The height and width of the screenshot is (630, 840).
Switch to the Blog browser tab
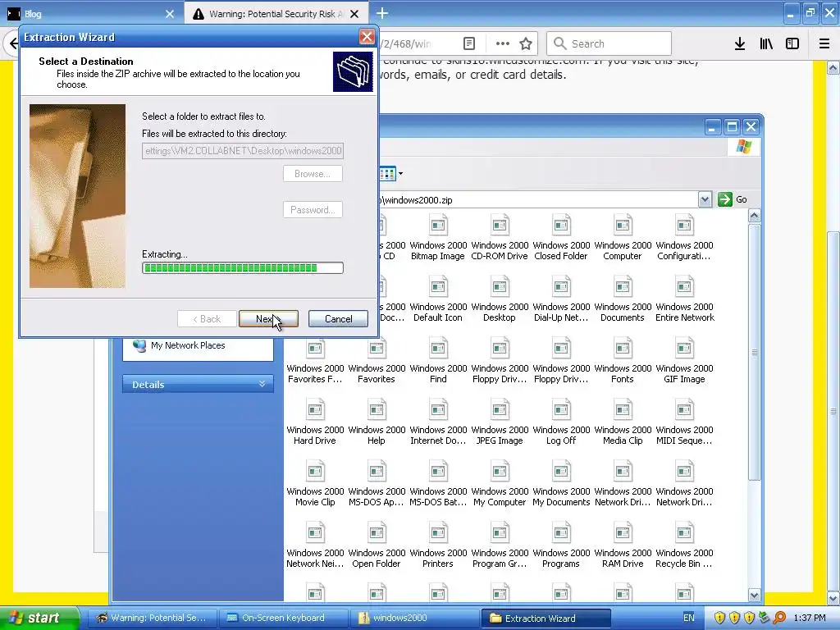tap(91, 14)
